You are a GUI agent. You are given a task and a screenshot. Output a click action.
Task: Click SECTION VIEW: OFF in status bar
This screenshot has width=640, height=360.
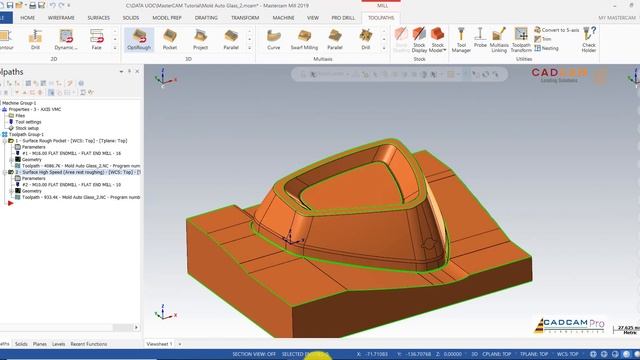[x=254, y=354]
